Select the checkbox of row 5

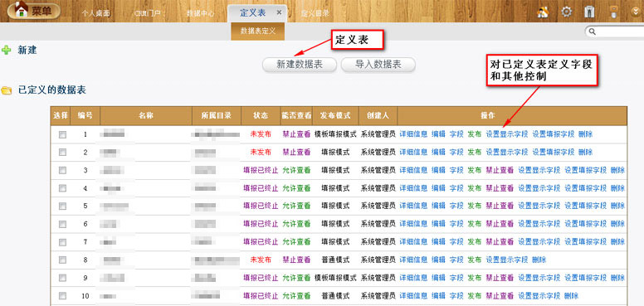[x=62, y=206]
